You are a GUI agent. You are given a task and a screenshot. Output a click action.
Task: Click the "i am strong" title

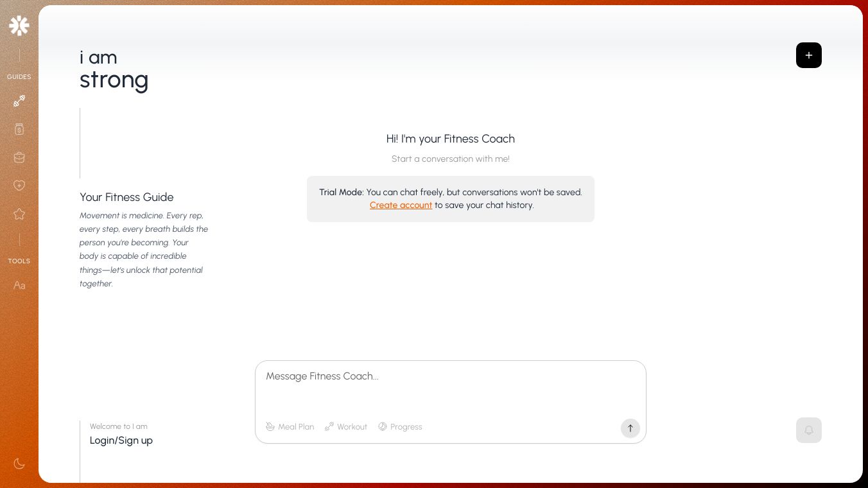114,69
